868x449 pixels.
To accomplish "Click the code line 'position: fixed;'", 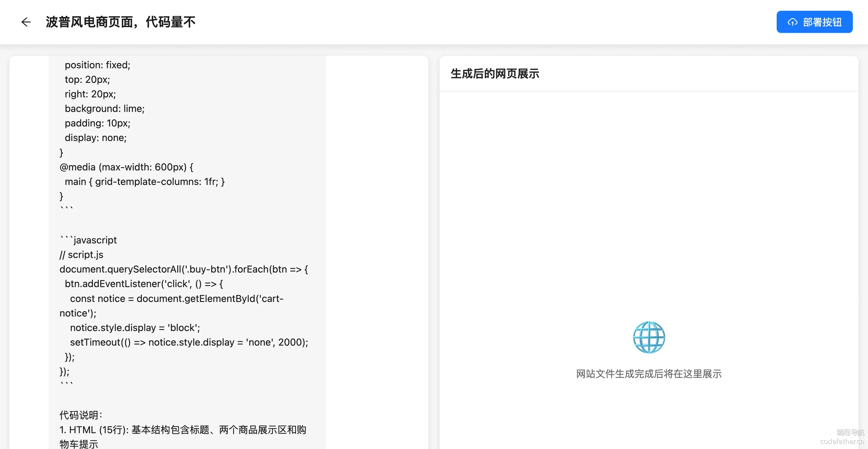I will click(x=97, y=65).
